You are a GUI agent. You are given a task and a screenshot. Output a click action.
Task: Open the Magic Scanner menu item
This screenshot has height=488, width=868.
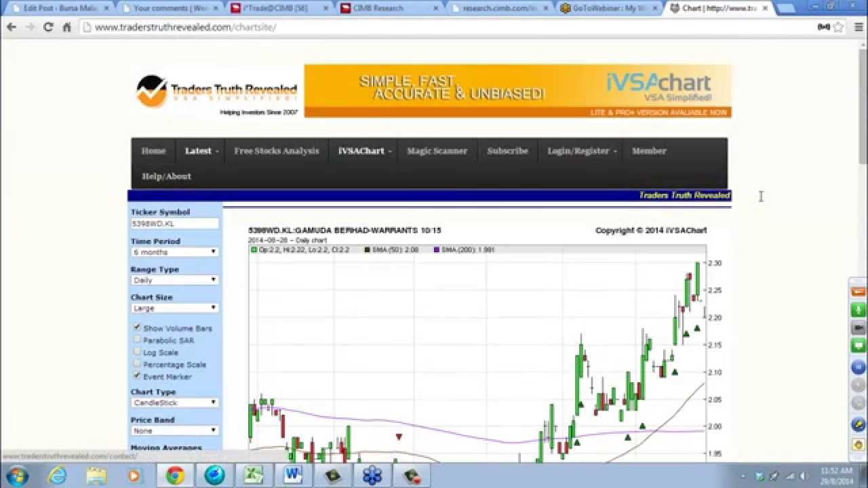437,151
